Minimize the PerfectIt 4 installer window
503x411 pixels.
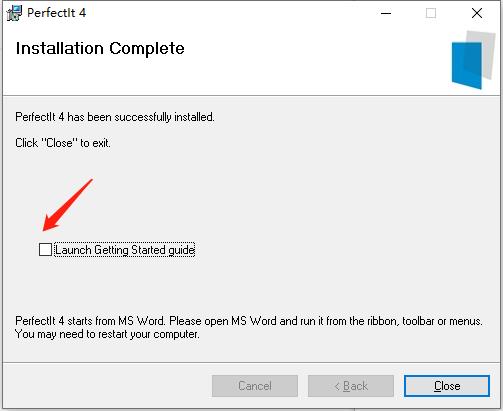[386, 13]
